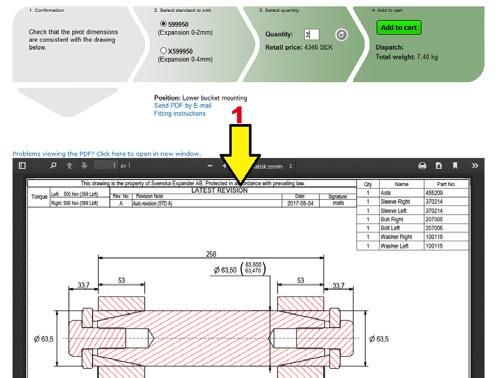Add the pivot pin to cart

399,28
